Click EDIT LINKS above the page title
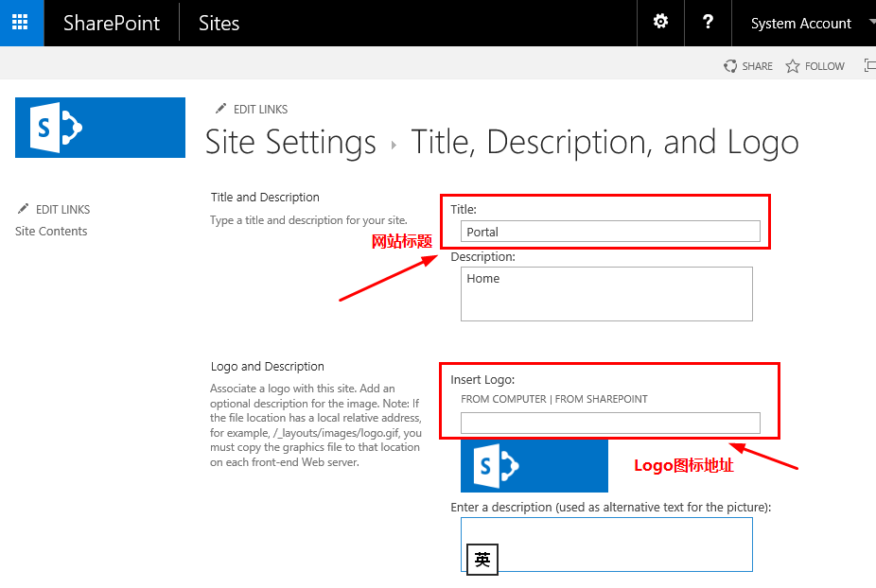The height and width of the screenshot is (588, 876). pos(260,110)
